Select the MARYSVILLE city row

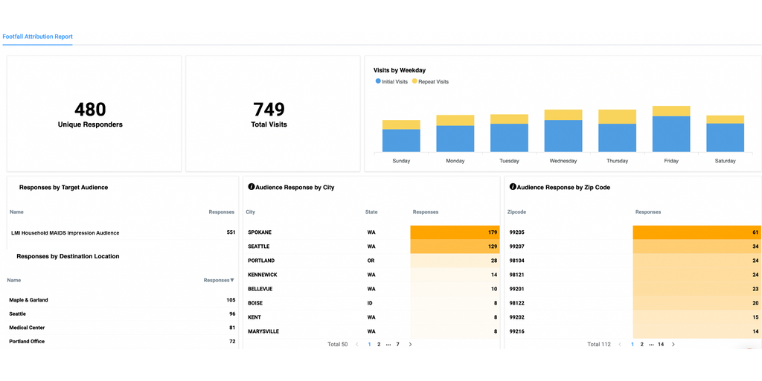(x=372, y=331)
